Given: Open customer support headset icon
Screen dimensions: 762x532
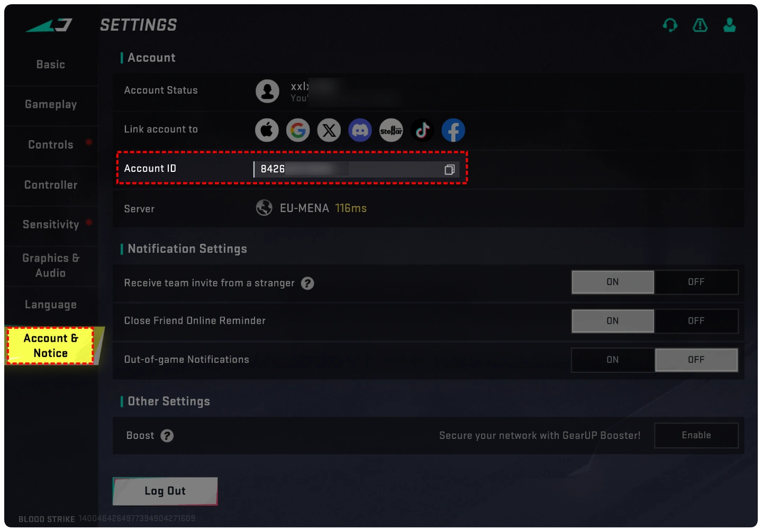Looking at the screenshot, I should point(670,25).
